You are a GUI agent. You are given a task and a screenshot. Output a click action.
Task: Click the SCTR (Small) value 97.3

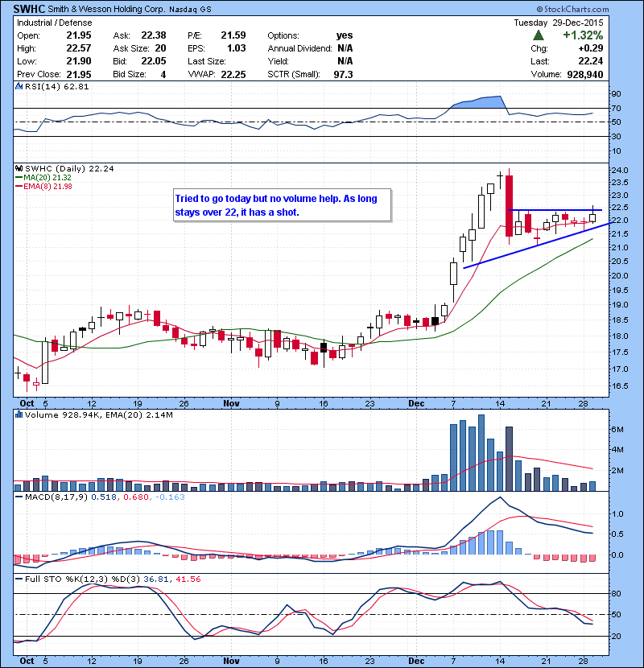[x=343, y=75]
